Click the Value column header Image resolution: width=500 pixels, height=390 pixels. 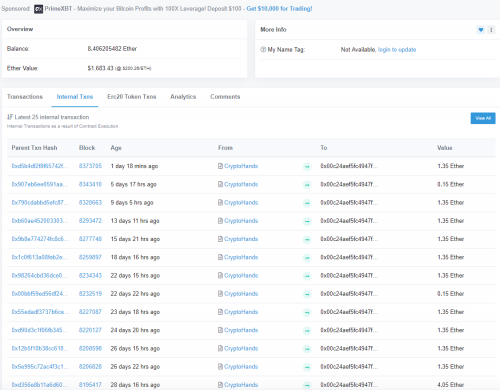445,148
